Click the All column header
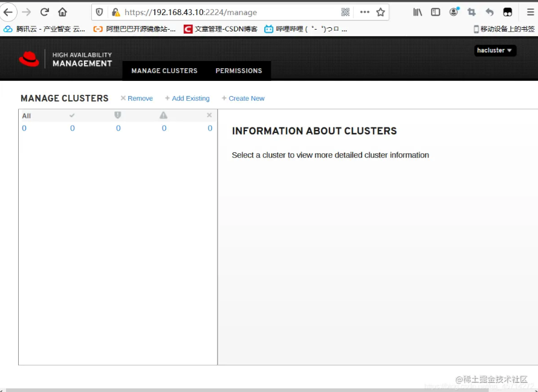This screenshot has width=538, height=392. tap(27, 116)
